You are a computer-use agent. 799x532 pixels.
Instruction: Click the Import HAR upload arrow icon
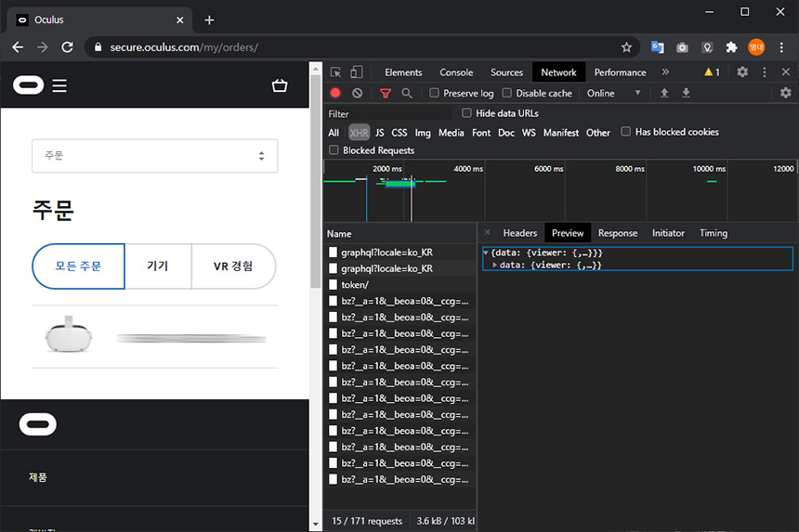[664, 93]
